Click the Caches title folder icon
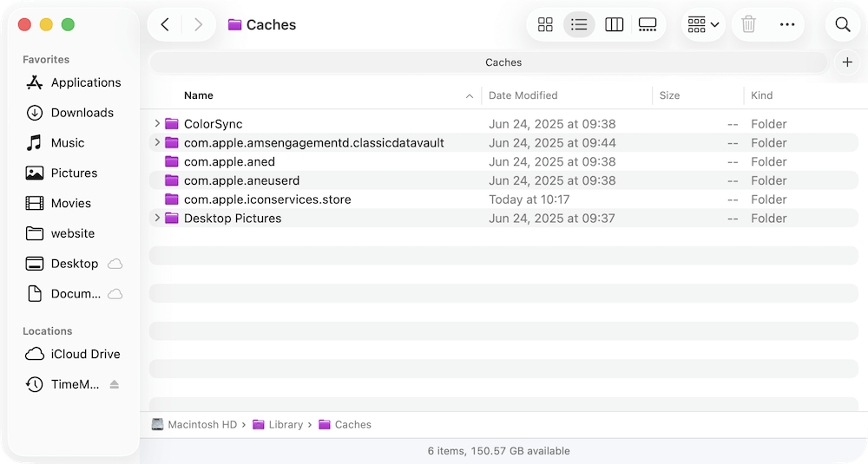 pyautogui.click(x=234, y=24)
